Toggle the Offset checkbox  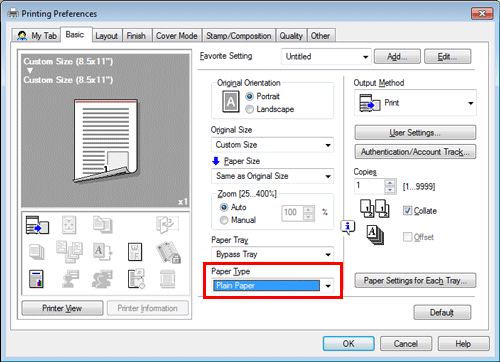(407, 237)
